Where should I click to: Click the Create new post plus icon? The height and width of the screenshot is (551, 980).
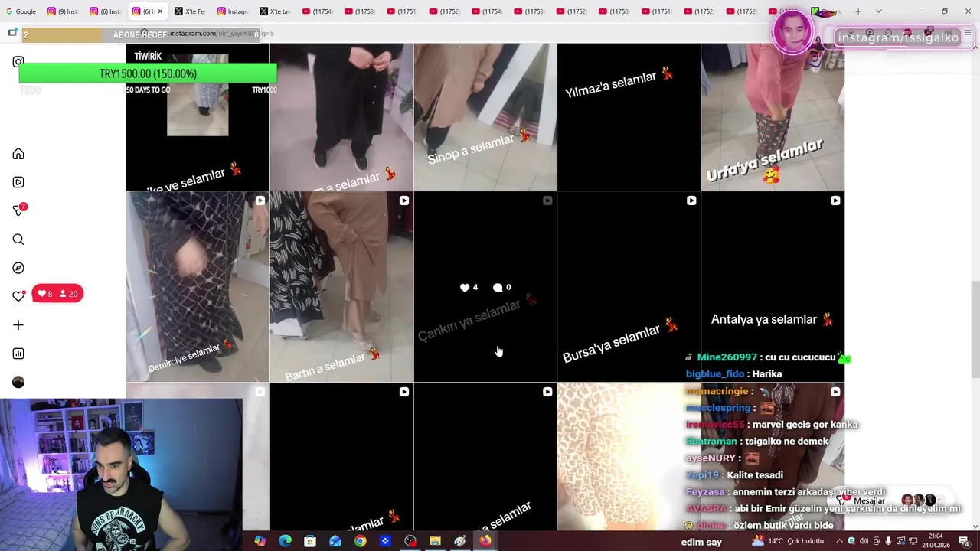[x=18, y=325]
